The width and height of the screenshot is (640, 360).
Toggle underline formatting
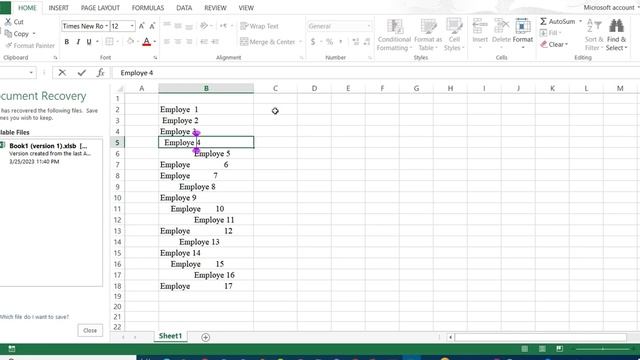click(89, 42)
